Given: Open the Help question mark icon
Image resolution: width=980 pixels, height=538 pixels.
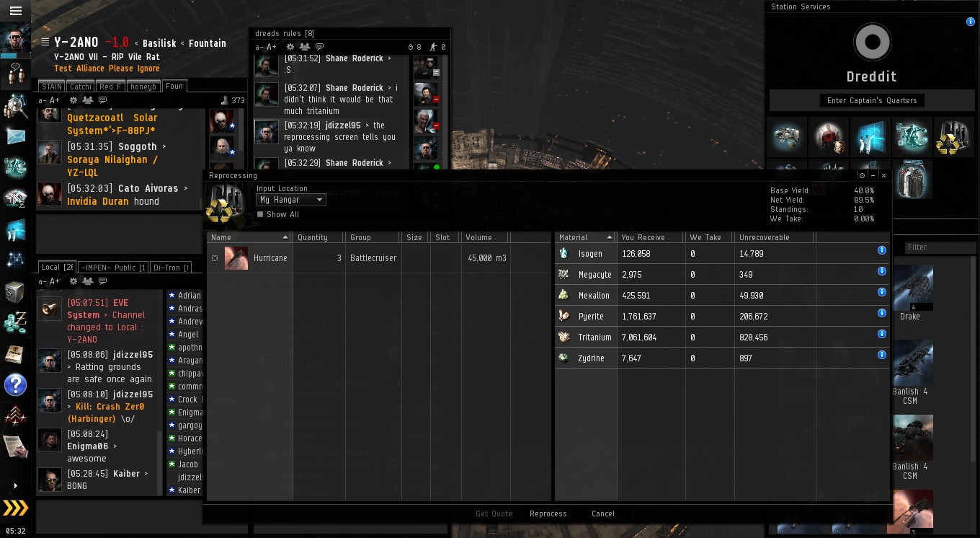Looking at the screenshot, I should click(x=15, y=384).
